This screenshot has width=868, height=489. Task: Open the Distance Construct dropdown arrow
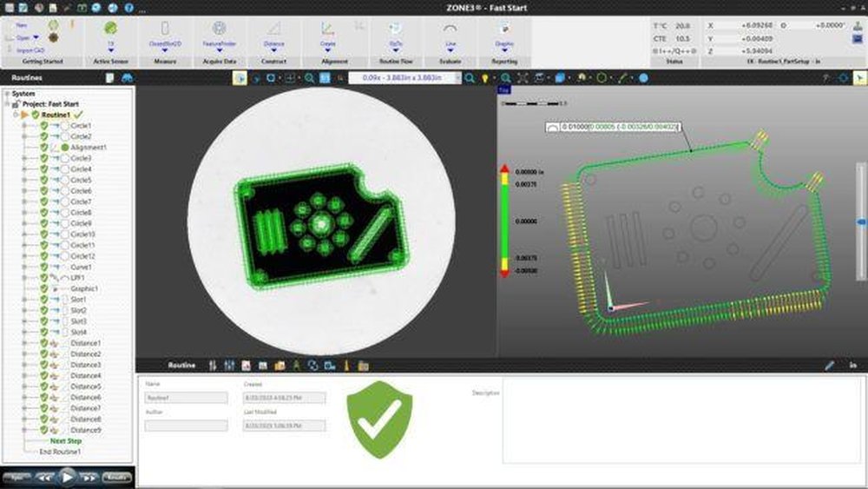click(x=273, y=50)
